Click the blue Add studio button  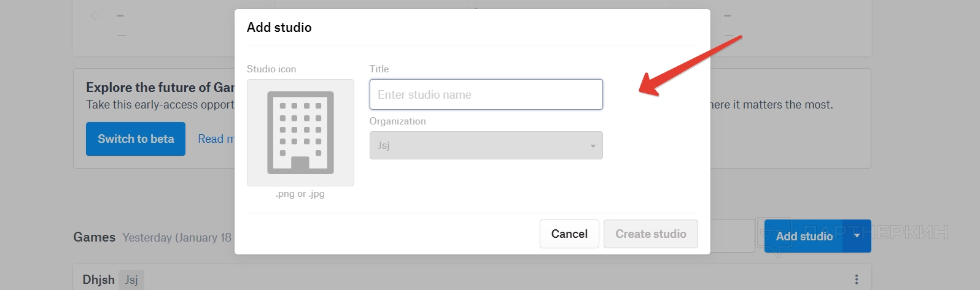[804, 236]
